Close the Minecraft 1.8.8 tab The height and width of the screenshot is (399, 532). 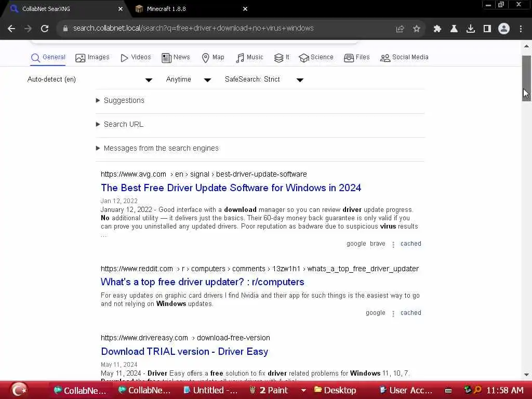[x=245, y=9]
